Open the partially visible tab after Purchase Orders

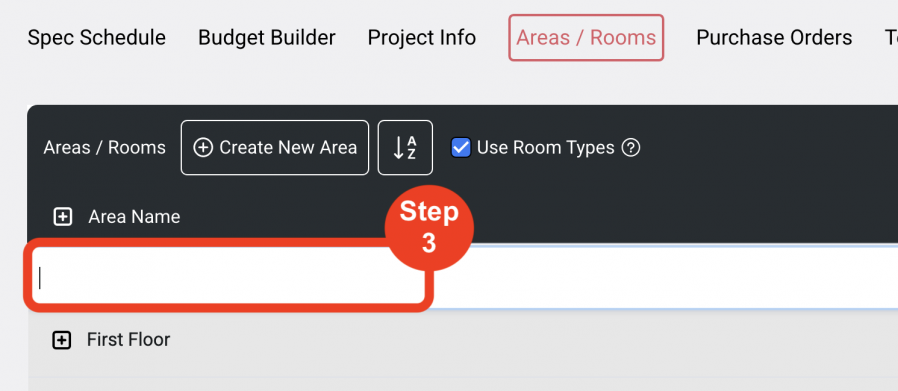[891, 38]
